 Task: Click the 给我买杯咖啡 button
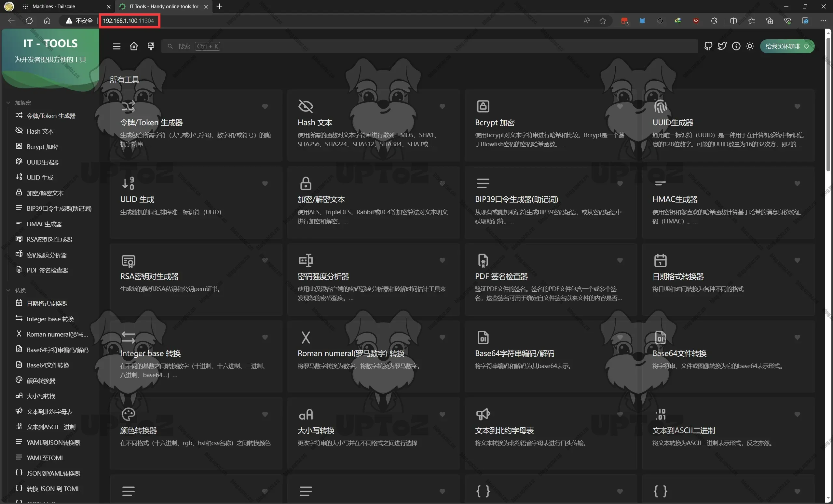click(787, 46)
